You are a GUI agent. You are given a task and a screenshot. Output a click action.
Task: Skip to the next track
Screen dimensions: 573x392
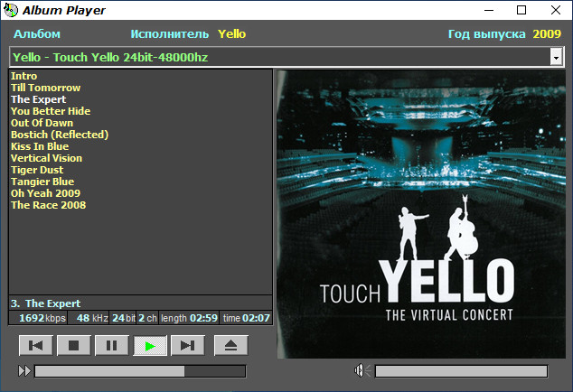click(187, 345)
